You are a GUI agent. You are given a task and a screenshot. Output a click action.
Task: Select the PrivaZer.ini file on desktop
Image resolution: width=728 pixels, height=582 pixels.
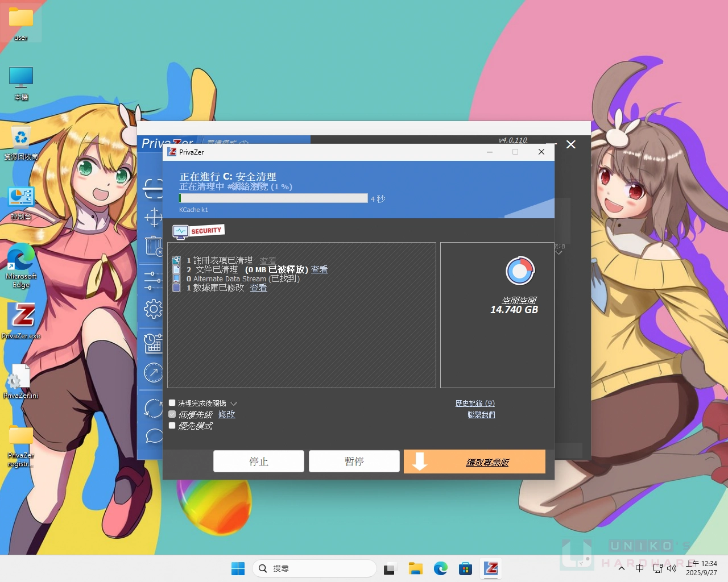21,381
